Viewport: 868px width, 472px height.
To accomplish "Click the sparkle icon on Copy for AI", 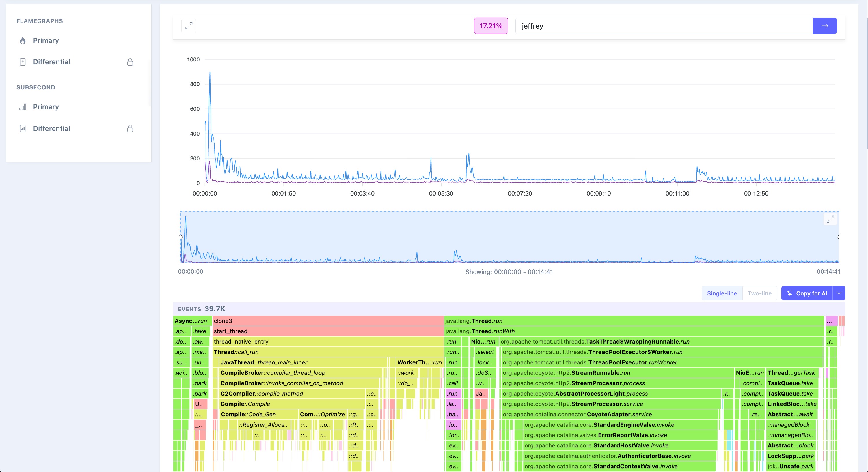I will click(x=789, y=293).
